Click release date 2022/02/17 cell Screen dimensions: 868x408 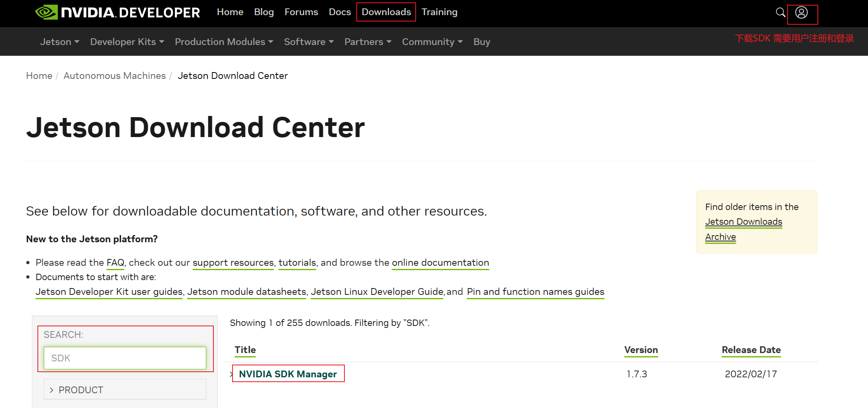(751, 374)
